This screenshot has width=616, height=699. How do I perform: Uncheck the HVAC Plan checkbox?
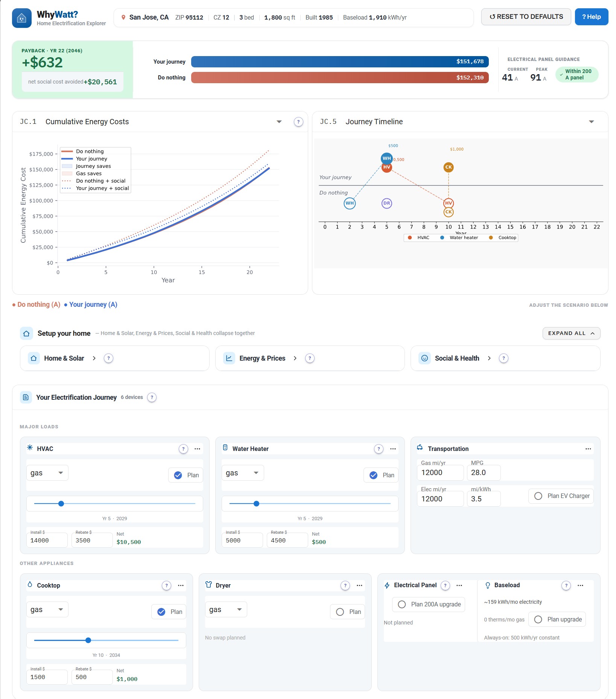pyautogui.click(x=178, y=475)
